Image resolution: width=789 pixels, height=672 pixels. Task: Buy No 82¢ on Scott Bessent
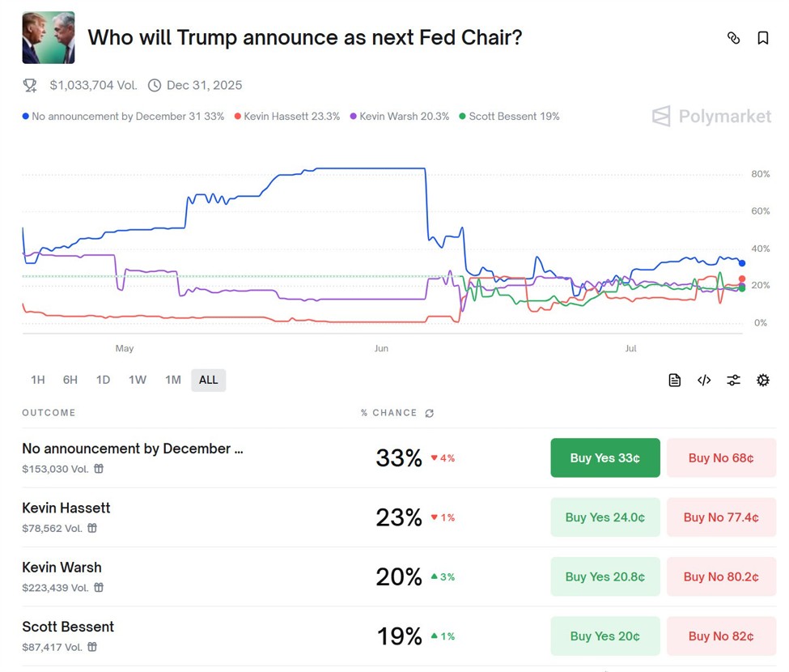tap(720, 636)
